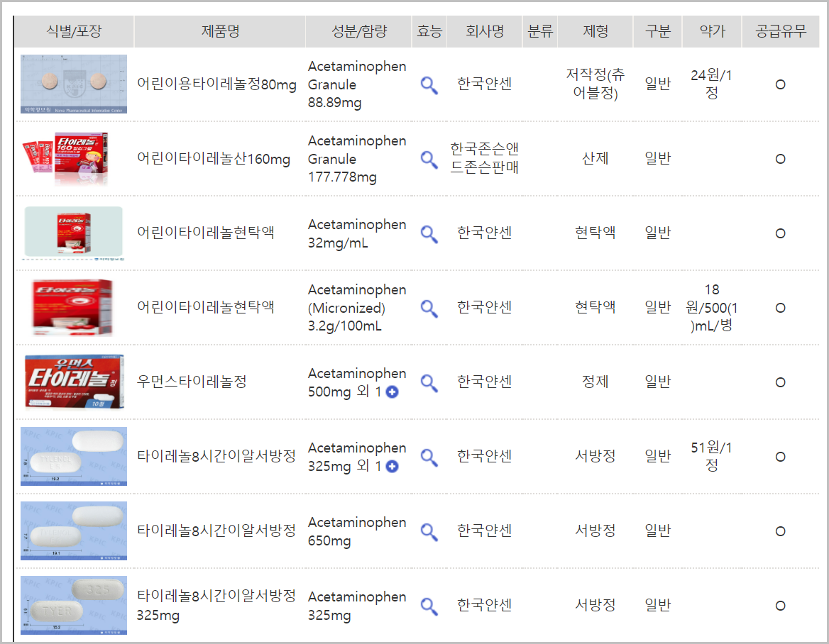The image size is (829, 644).
Task: Click dosage form 산제
Action: pos(595,158)
